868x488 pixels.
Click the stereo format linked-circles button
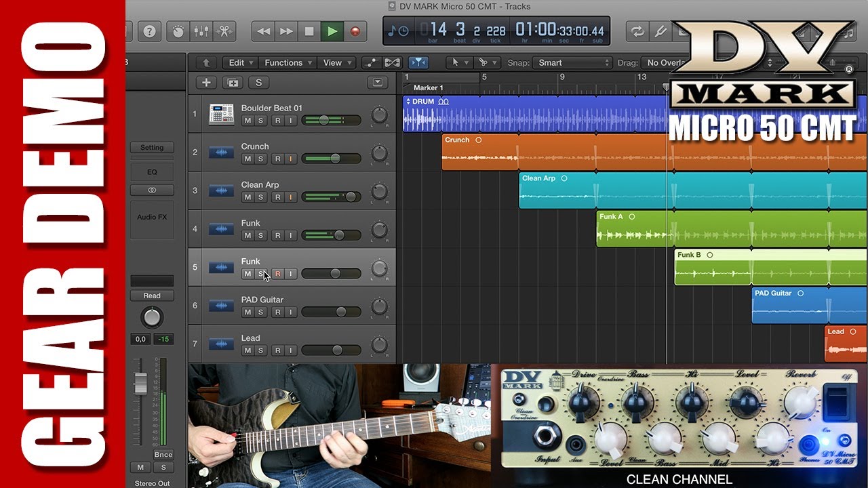(x=152, y=190)
